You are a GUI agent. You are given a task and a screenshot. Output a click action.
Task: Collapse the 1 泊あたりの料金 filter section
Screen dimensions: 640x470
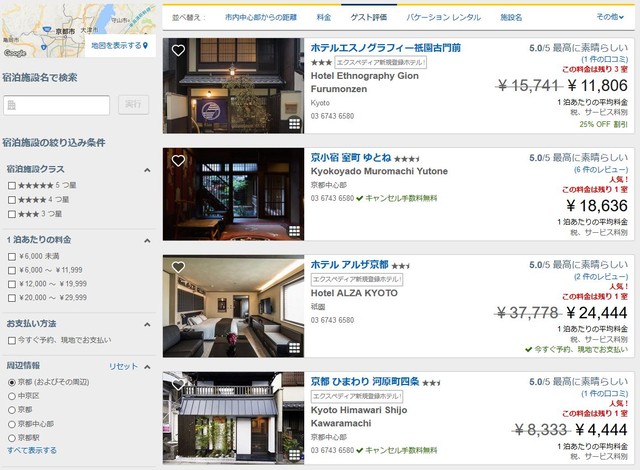point(147,241)
